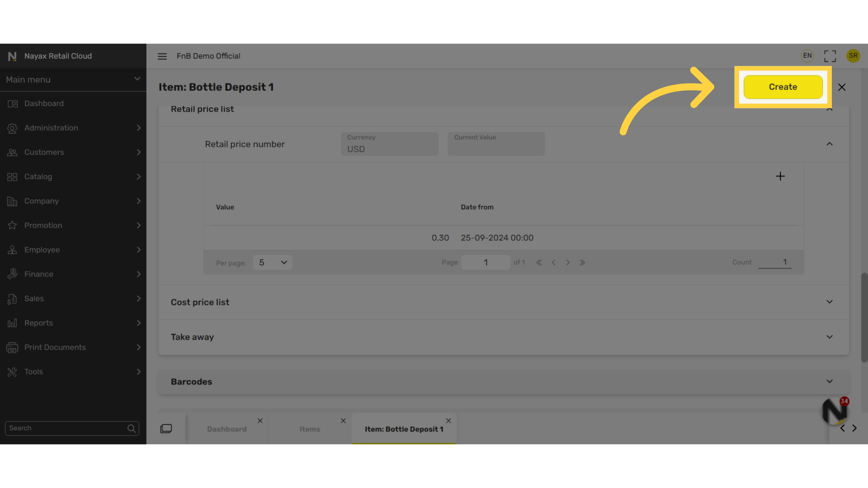Close the Item: Bottle Deposit 1 tab
The width and height of the screenshot is (868, 488).
(x=448, y=421)
